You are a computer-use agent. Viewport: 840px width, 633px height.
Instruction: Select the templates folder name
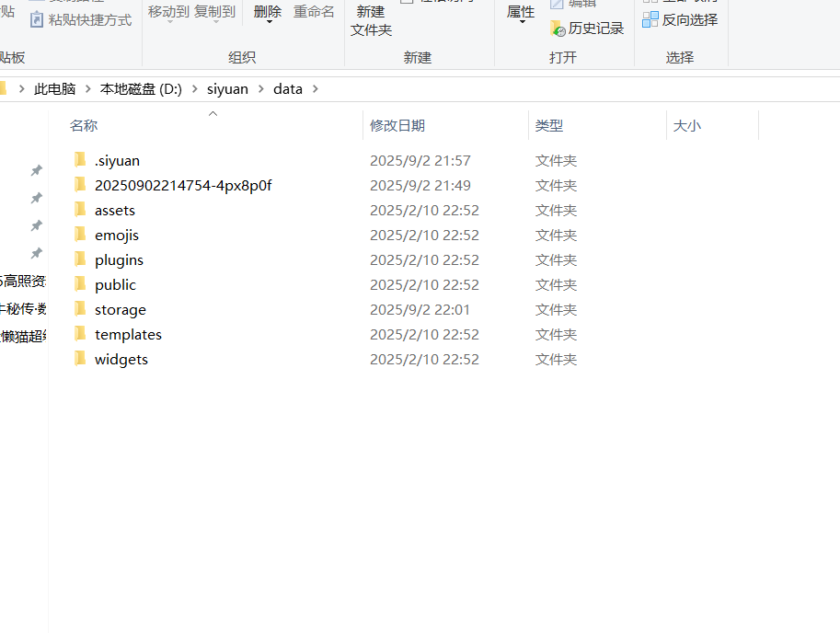(x=128, y=334)
